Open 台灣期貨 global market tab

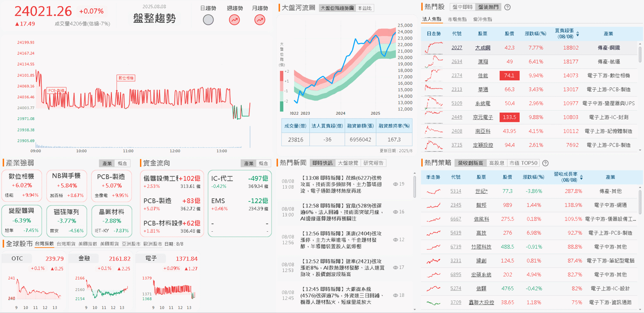(66, 244)
